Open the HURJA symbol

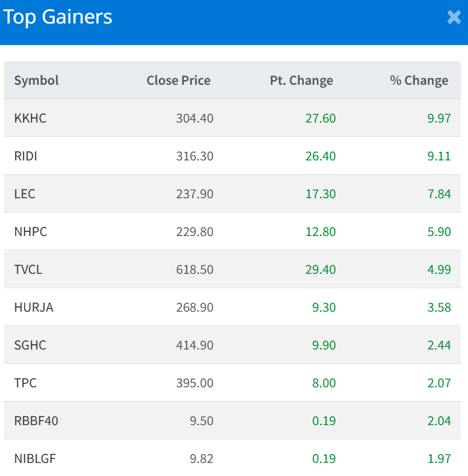click(x=34, y=307)
